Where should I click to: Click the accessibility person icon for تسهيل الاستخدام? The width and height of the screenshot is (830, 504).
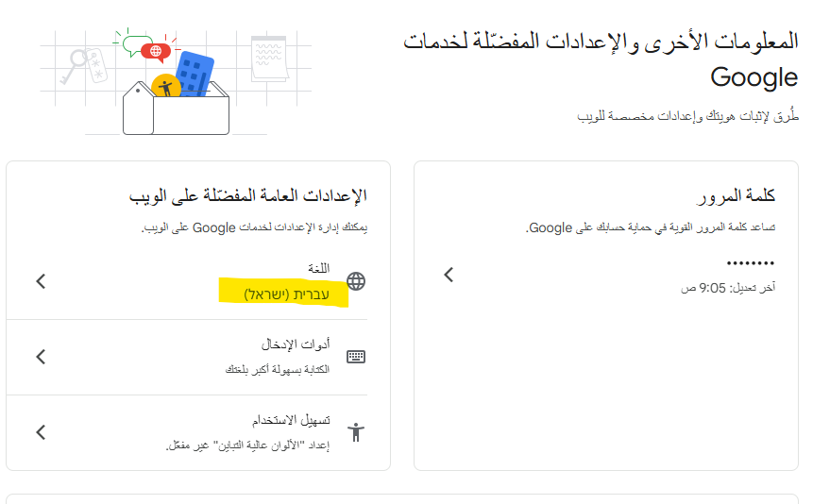[355, 432]
